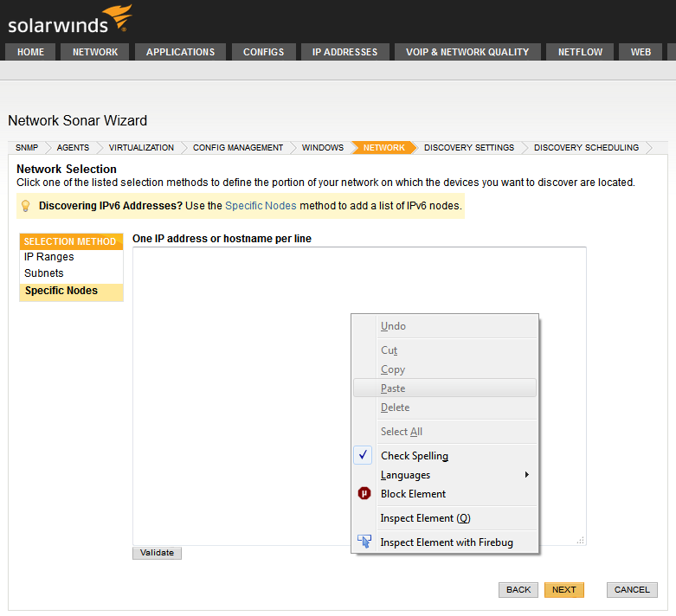Go to the VIRTUALIZATION wizard step
Screen dimensions: 676x616
pos(141,147)
